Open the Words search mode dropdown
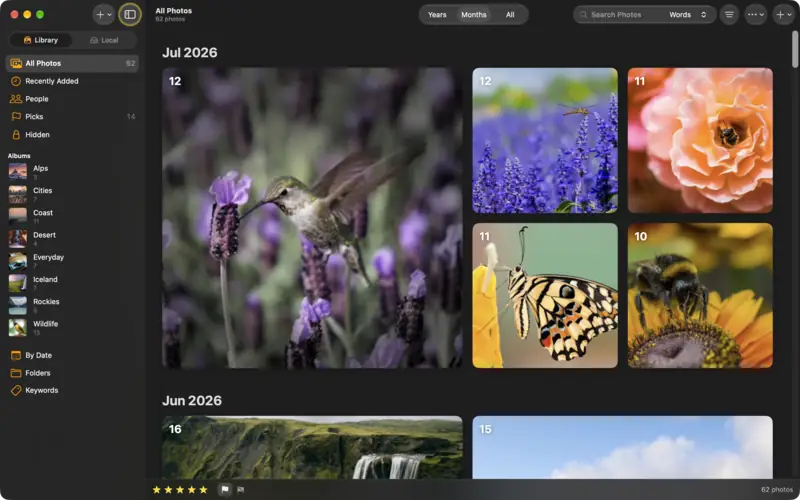This screenshot has width=800, height=500. 688,15
